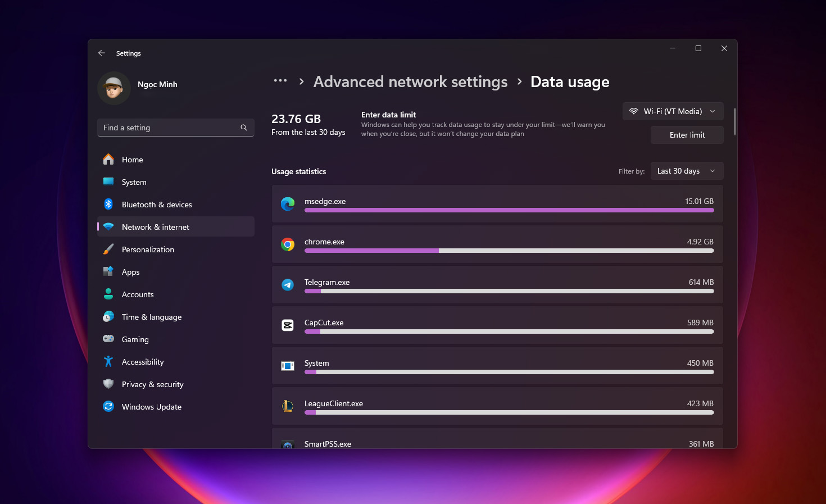Click the Gaming controller icon

108,339
